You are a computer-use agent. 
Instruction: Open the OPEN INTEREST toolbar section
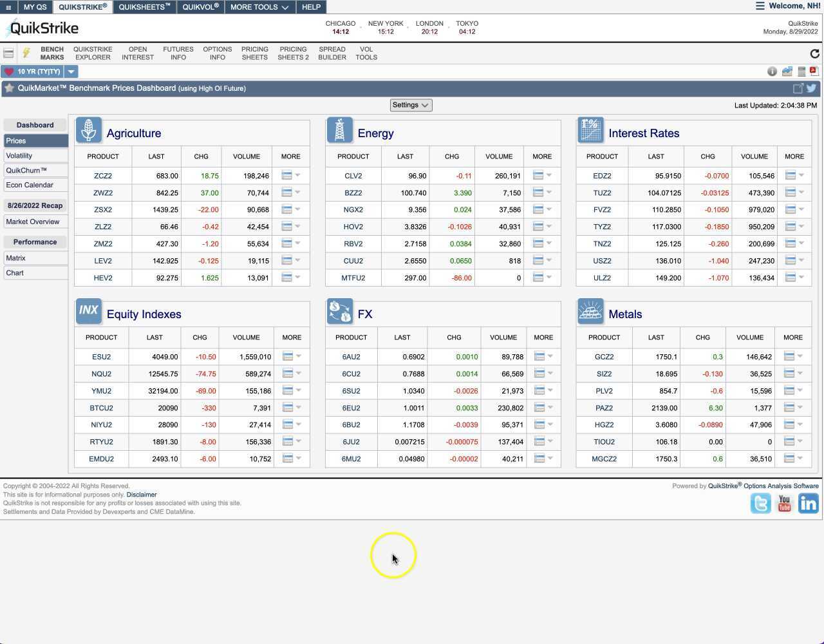point(138,53)
